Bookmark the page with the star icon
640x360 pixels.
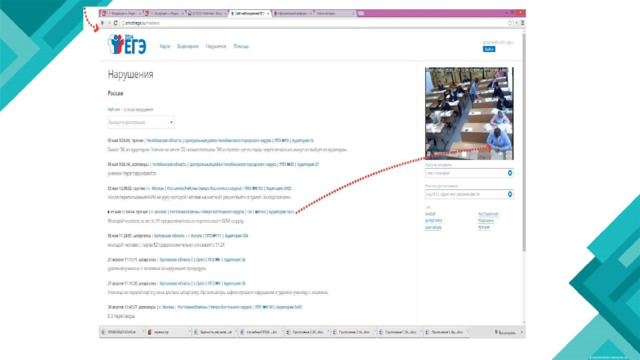pos(510,23)
